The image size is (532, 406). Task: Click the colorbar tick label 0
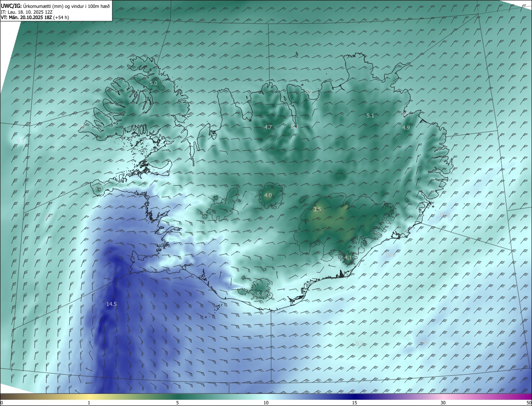point(2,403)
